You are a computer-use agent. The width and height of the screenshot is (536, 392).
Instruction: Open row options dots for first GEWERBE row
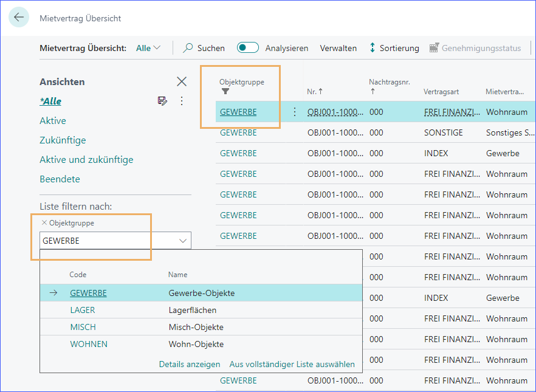point(295,112)
